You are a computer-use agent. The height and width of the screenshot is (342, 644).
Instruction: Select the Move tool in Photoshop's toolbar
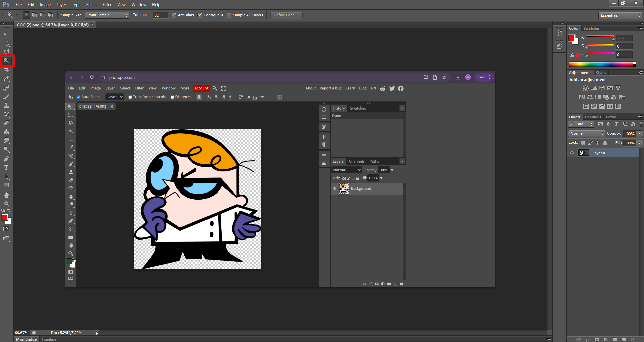pos(6,35)
